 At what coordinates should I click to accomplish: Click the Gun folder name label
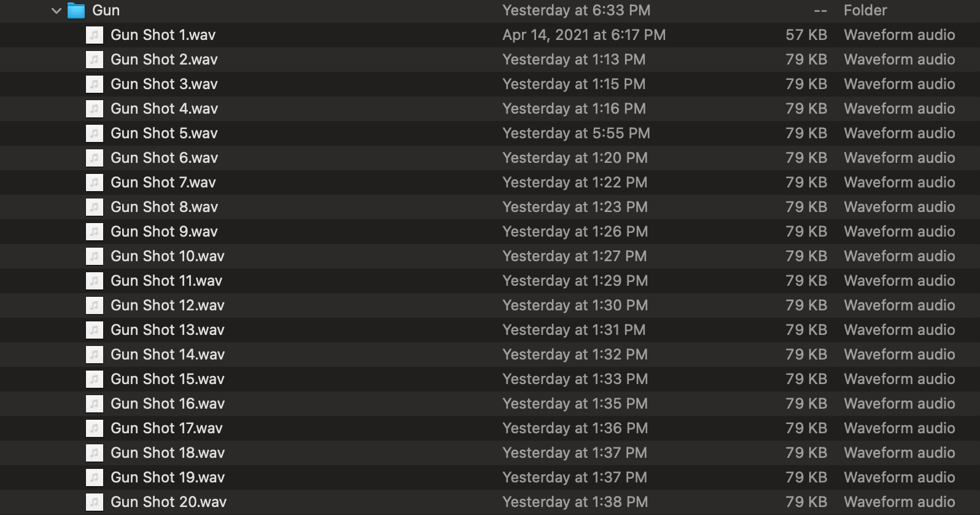[x=106, y=10]
